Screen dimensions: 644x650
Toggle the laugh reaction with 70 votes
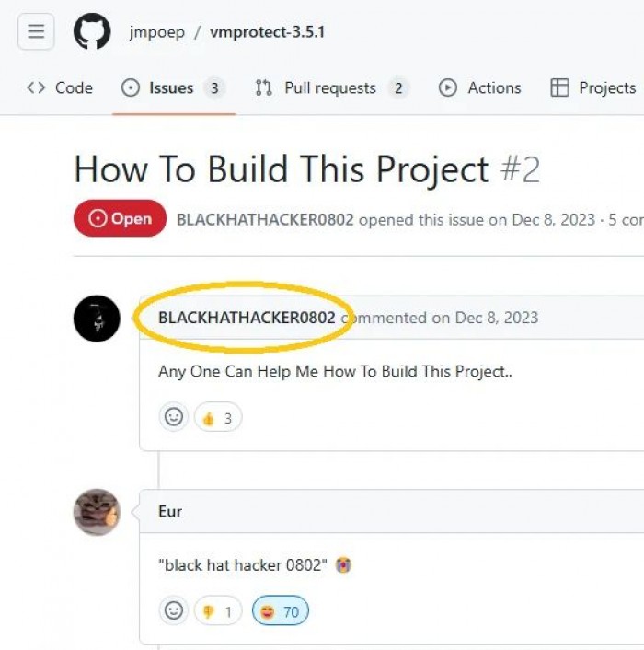click(x=281, y=611)
